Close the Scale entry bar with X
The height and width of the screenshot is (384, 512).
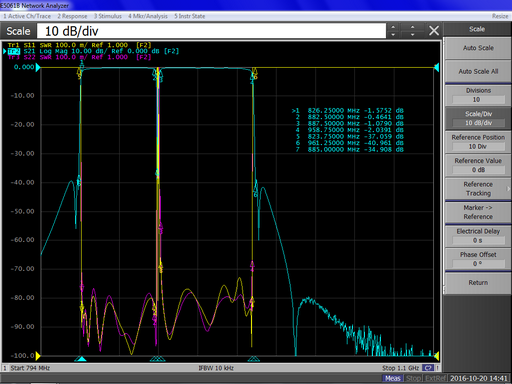434,31
